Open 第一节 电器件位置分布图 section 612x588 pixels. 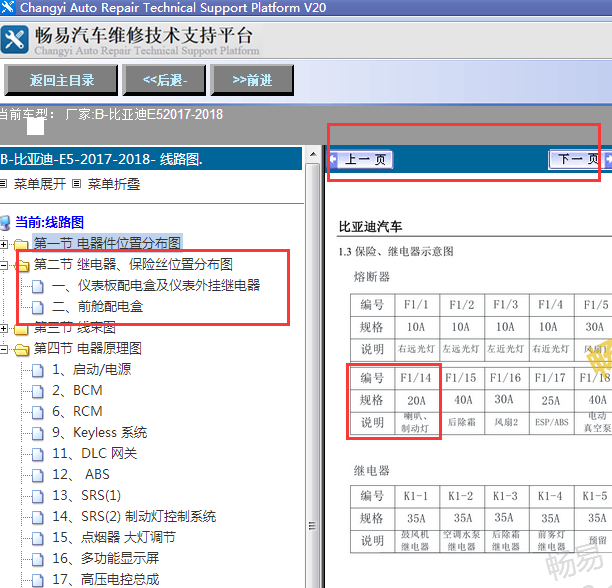(x=107, y=243)
